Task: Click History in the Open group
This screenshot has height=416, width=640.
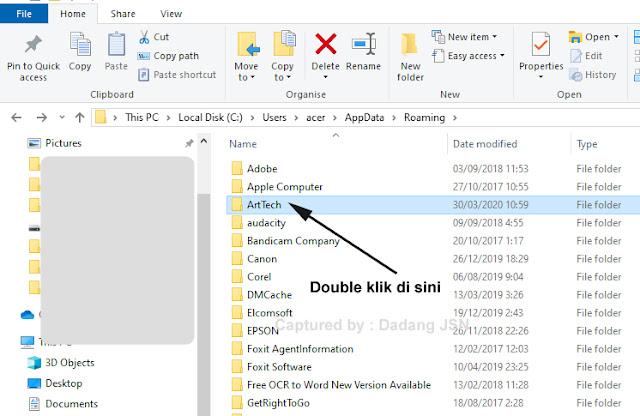Action: (593, 75)
